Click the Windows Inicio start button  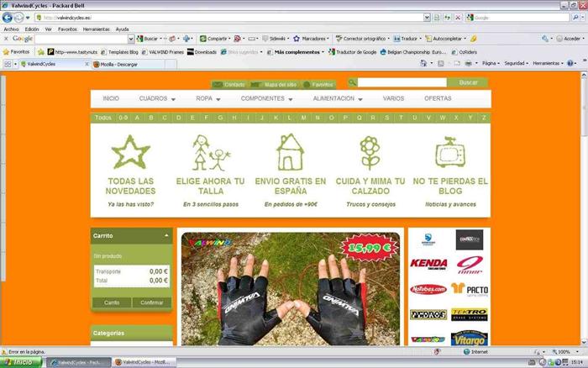coord(21,362)
